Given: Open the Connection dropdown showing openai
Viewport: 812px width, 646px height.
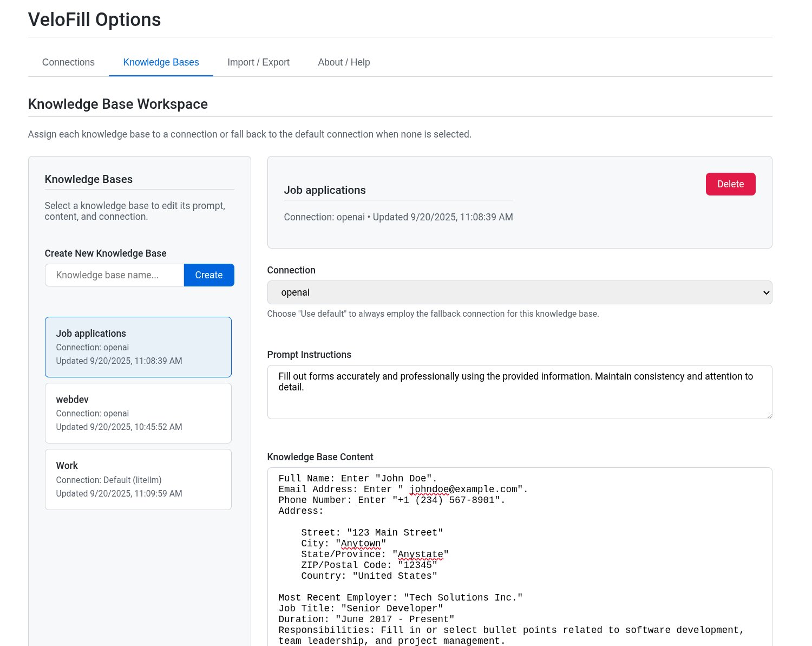Looking at the screenshot, I should point(520,292).
